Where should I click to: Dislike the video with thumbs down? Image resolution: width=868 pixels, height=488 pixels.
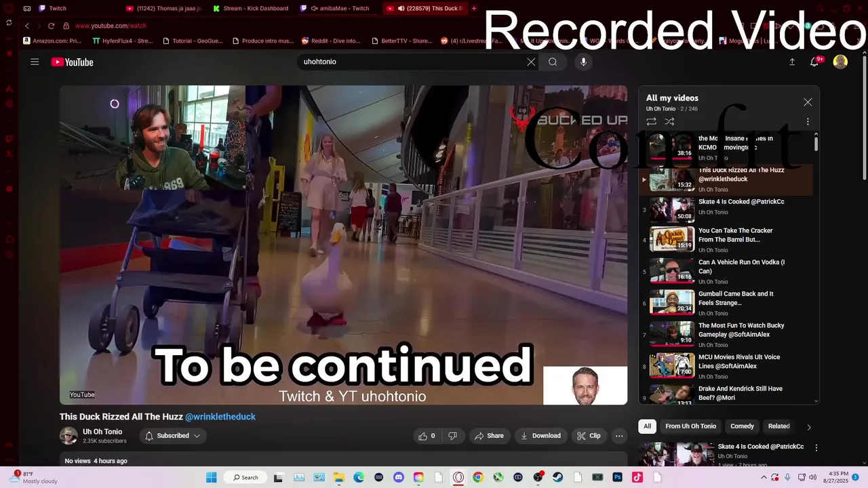coord(452,436)
